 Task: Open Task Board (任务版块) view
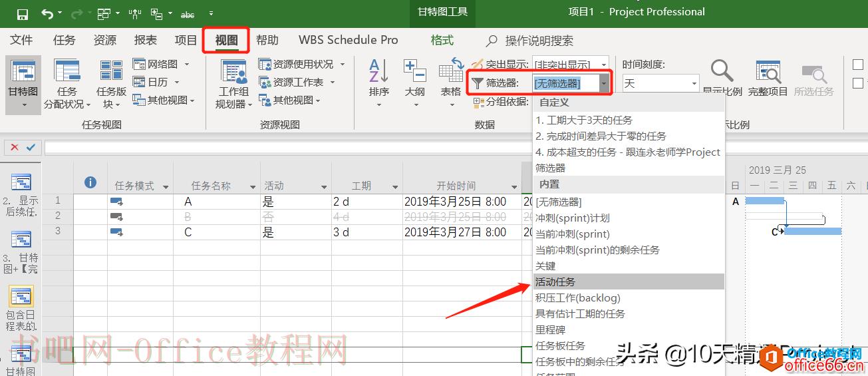(x=111, y=85)
